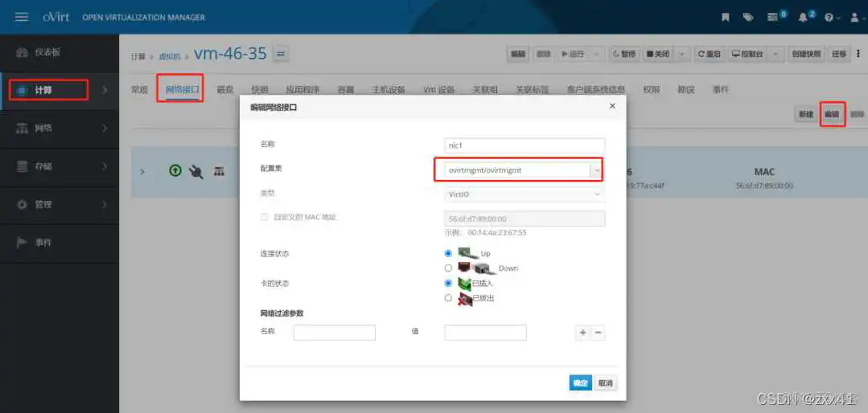Click the plug icon in NIC row
Screen dimensions: 868x413
[196, 172]
